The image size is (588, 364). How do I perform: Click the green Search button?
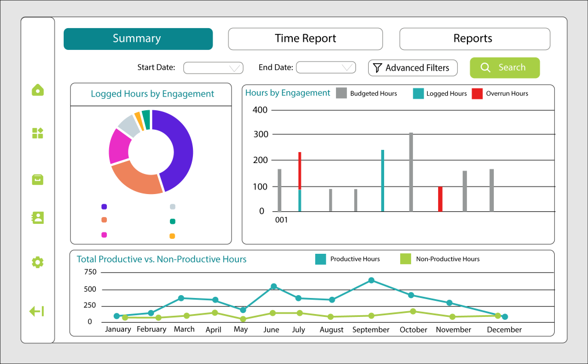click(505, 68)
